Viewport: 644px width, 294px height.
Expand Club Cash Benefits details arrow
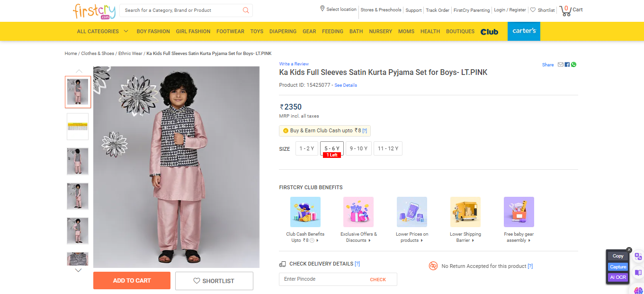(x=317, y=240)
